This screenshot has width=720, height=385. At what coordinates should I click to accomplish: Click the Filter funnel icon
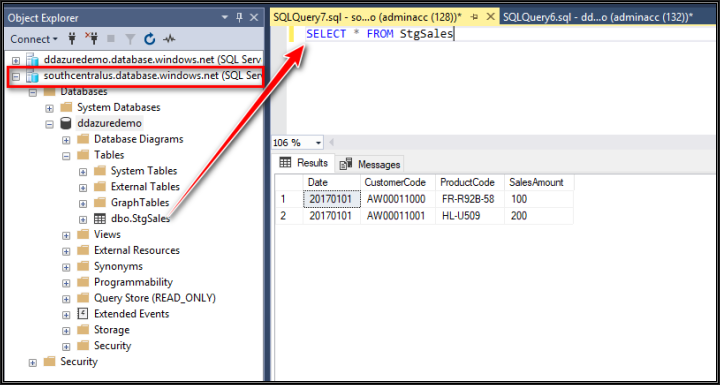coord(130,40)
